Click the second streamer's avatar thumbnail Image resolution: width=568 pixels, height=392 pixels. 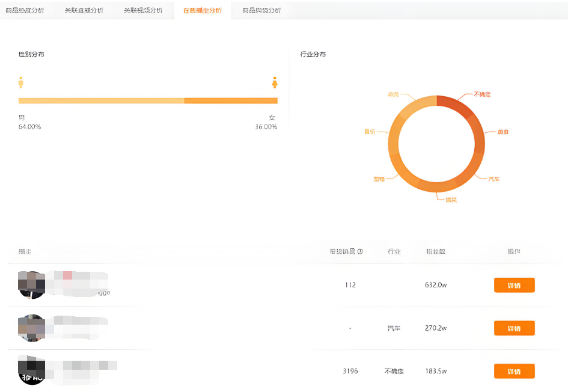pyautogui.click(x=32, y=328)
